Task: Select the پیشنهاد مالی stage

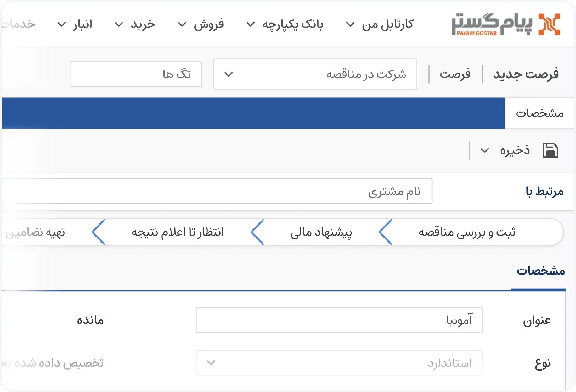Action: [x=321, y=232]
